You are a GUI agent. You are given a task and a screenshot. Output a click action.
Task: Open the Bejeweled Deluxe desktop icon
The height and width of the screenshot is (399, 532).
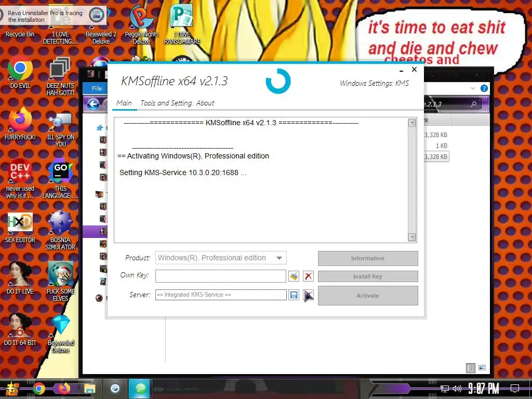click(x=60, y=333)
